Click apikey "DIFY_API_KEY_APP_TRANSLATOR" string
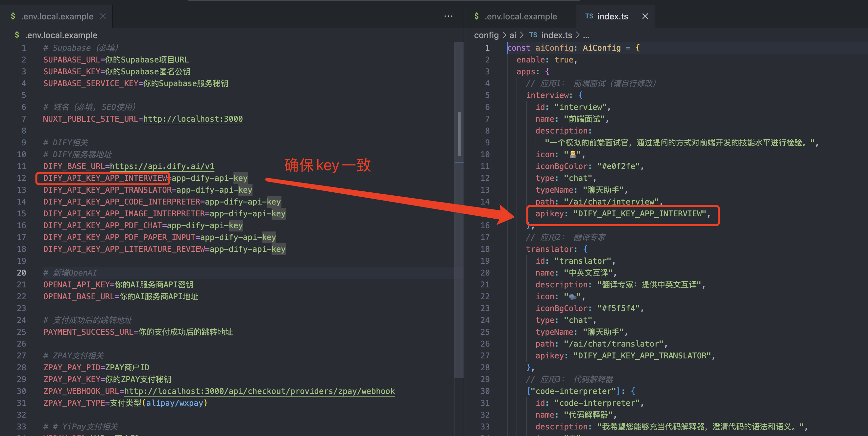This screenshot has height=436, width=868. (642, 355)
